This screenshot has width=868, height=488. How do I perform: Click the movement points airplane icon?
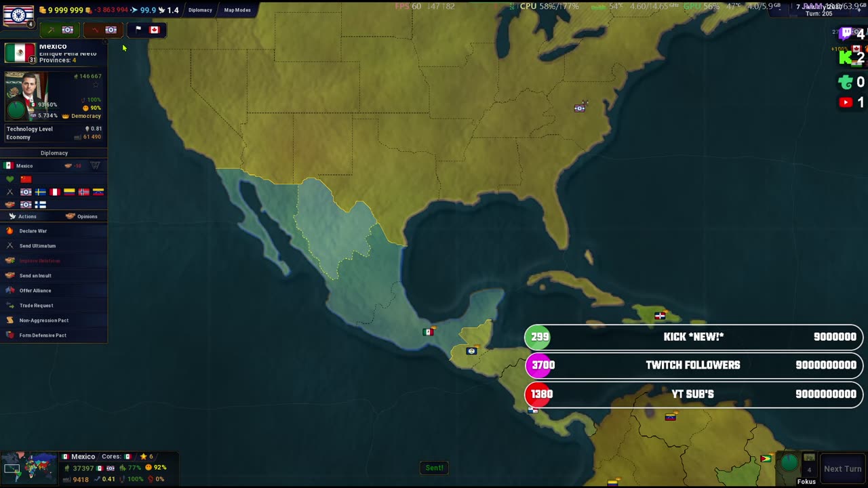coord(134,10)
